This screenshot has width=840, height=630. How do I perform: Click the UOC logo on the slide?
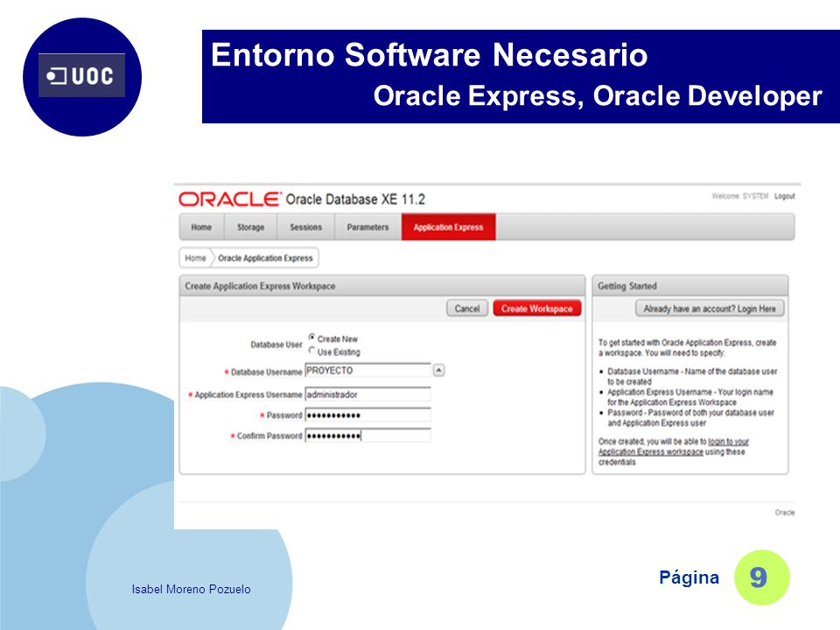[82, 76]
